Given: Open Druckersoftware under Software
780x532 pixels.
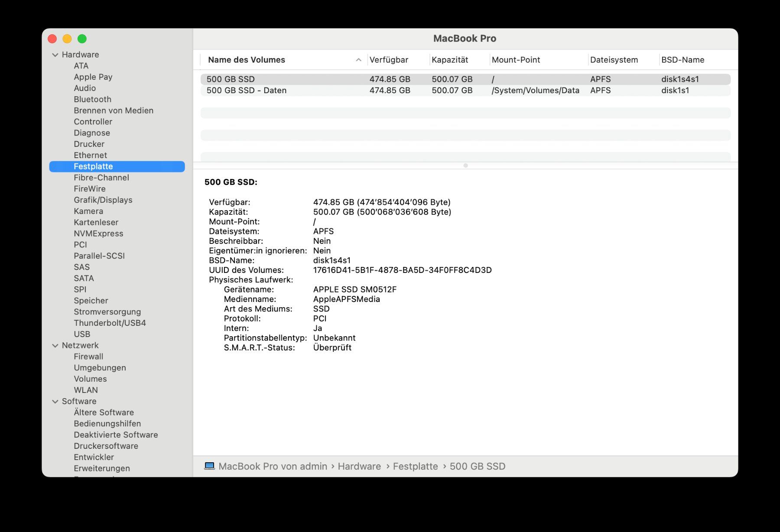Looking at the screenshot, I should tap(106, 446).
